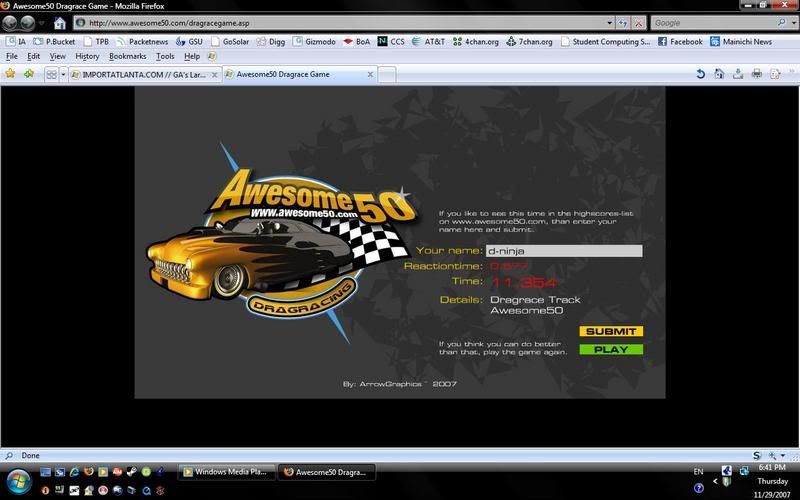Open the GoSolar bookmark
800x500 pixels.
pyautogui.click(x=230, y=41)
